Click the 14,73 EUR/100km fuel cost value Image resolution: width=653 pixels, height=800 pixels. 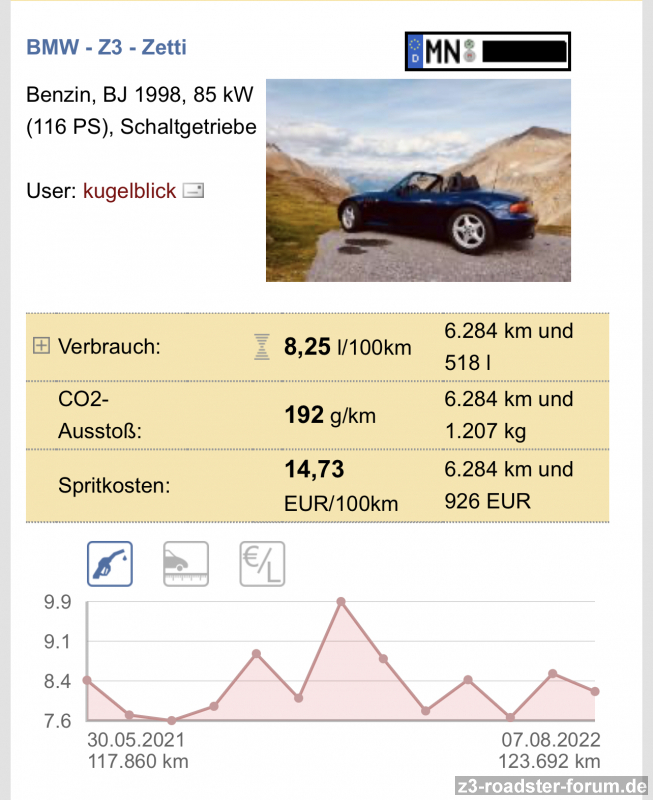coord(341,485)
